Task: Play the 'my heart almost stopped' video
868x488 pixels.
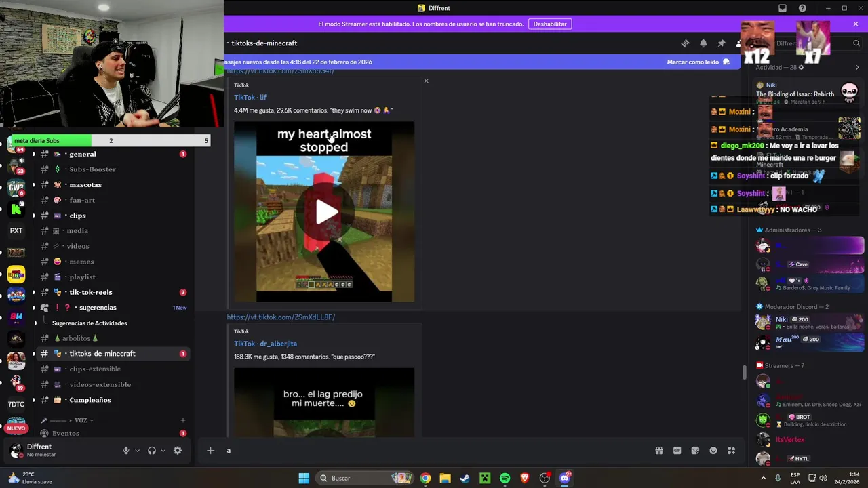Action: pyautogui.click(x=325, y=212)
